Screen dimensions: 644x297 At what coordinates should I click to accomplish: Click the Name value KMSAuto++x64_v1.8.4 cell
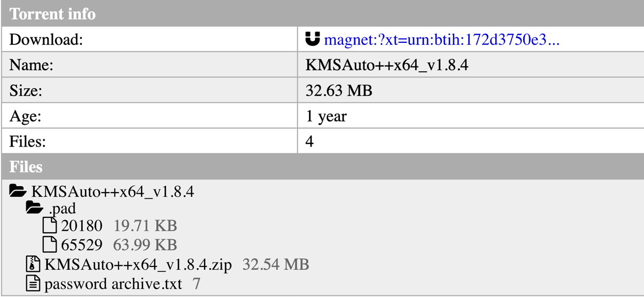pyautogui.click(x=470, y=65)
